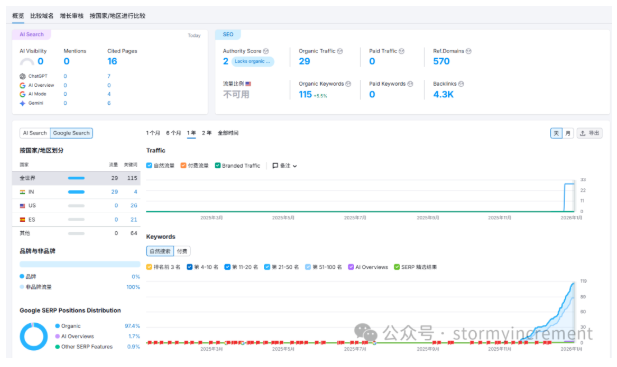The width and height of the screenshot is (617, 367).
Task: Toggle the 付费流量 checkbox
Action: pyautogui.click(x=183, y=166)
